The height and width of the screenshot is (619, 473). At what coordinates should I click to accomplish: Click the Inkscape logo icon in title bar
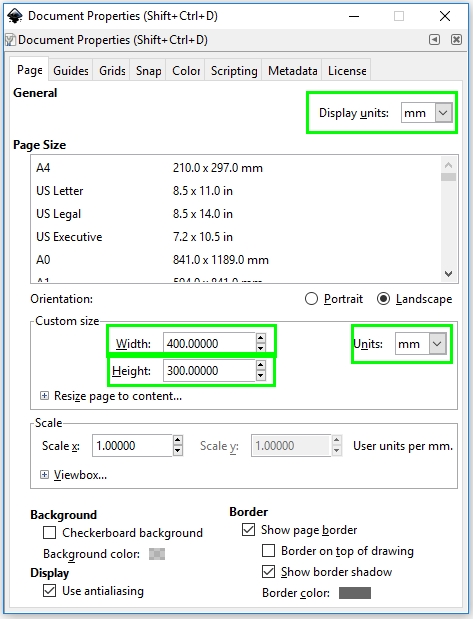[x=15, y=16]
